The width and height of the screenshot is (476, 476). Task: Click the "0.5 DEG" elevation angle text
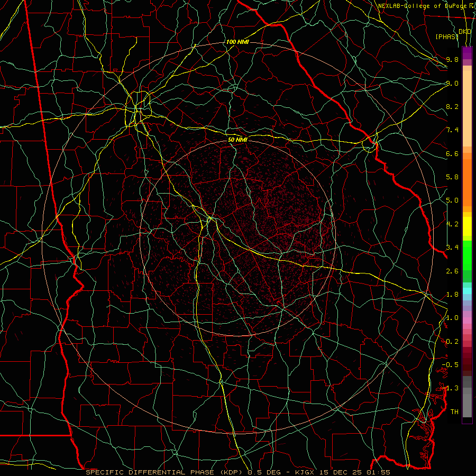(x=264, y=472)
